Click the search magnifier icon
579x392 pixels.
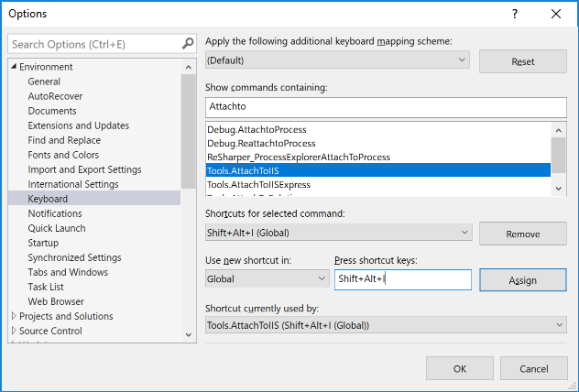pos(188,44)
